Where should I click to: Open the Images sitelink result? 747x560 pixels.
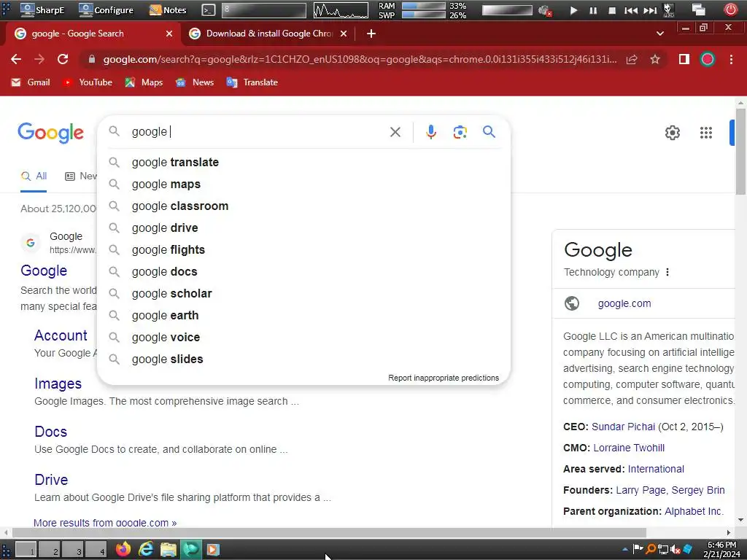[58, 384]
